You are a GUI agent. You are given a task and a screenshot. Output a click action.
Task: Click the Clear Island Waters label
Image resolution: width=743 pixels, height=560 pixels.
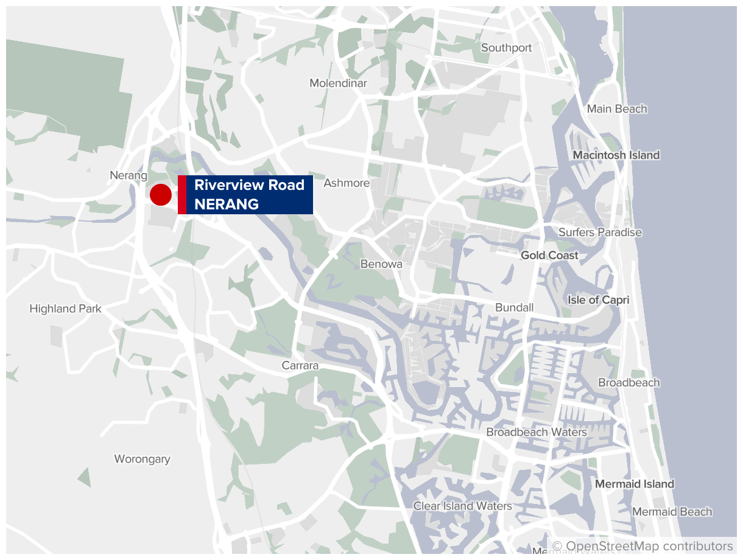[463, 506]
